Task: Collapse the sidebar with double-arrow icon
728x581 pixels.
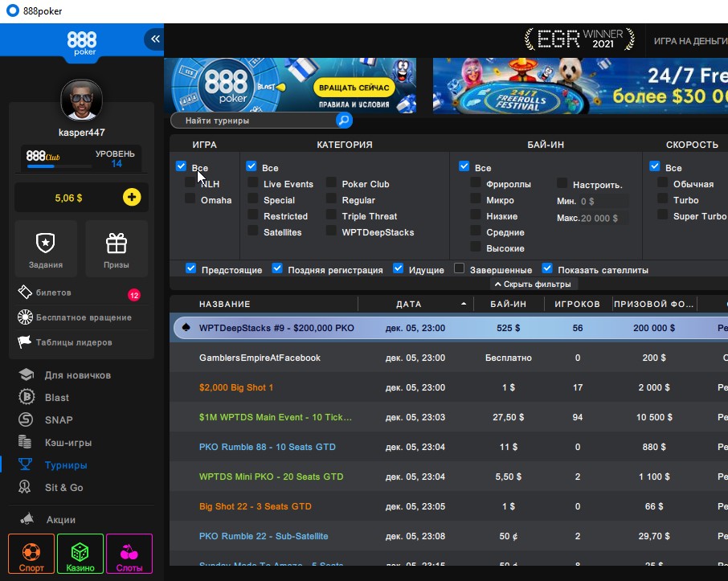Action: tap(154, 39)
